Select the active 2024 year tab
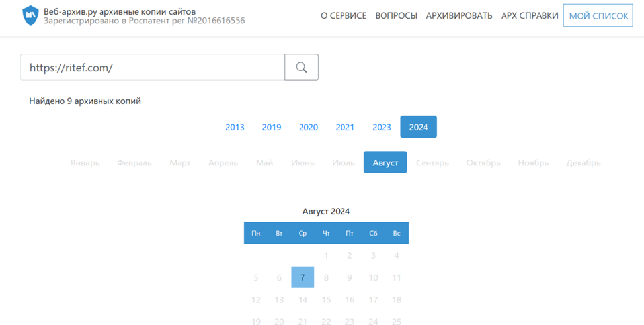The height and width of the screenshot is (325, 644). point(419,127)
